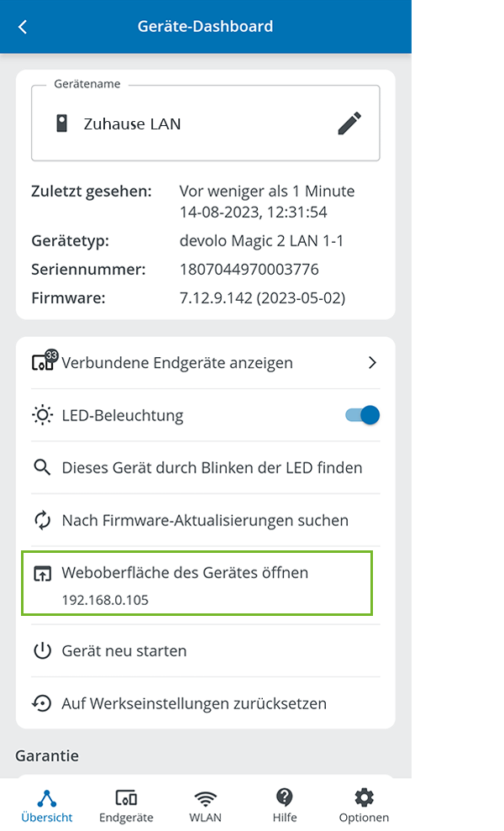Select Auf Werkseinstellungen zurücksetzen
The image size is (504, 831).
pyautogui.click(x=194, y=703)
